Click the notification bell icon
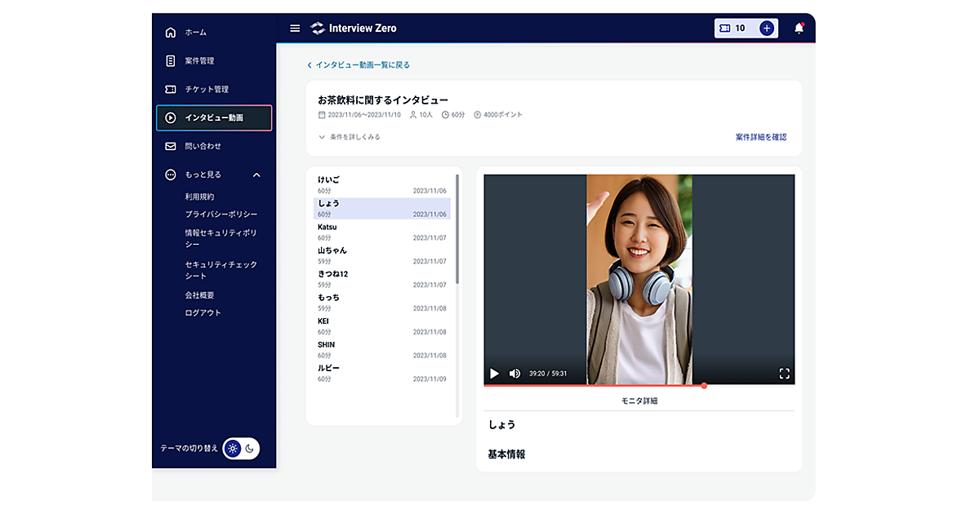Image resolution: width=980 pixels, height=514 pixels. (799, 29)
